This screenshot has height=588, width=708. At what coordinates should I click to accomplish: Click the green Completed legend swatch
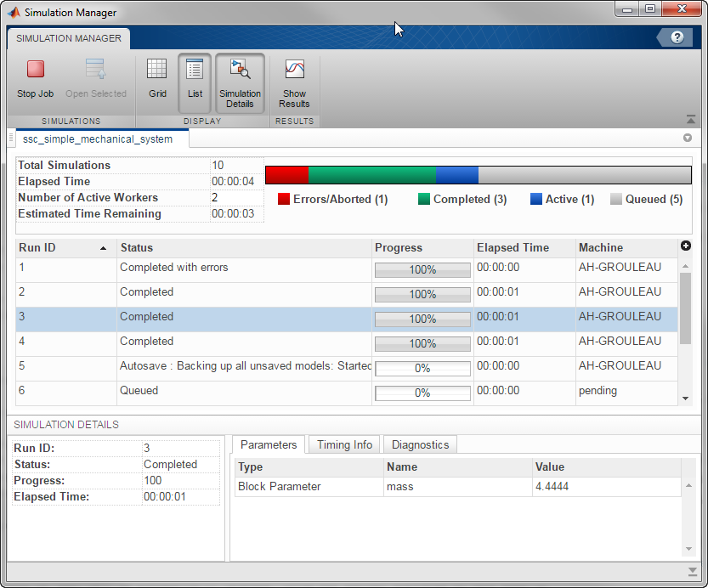(x=424, y=199)
